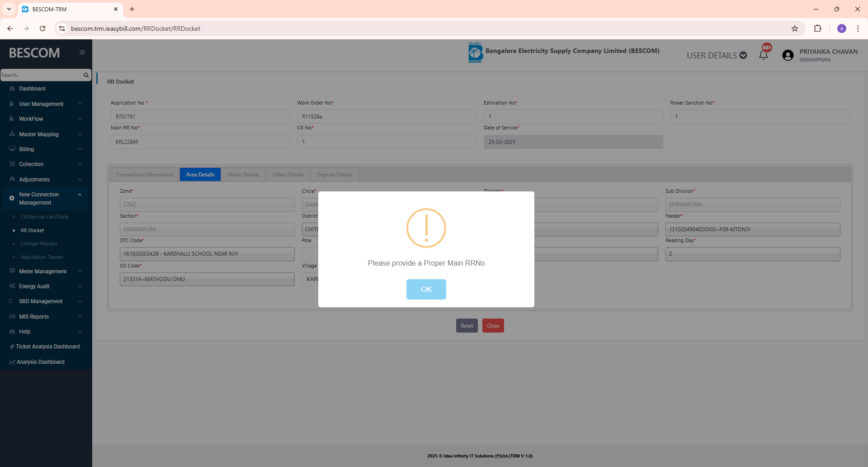868x467 pixels.
Task: Click the Billing sidebar icon
Action: pyautogui.click(x=12, y=149)
